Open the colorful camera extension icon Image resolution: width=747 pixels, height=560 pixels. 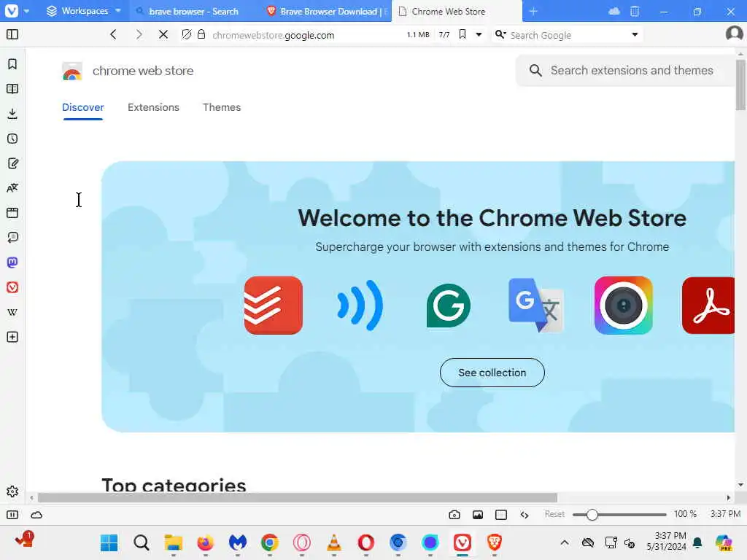pos(623,306)
